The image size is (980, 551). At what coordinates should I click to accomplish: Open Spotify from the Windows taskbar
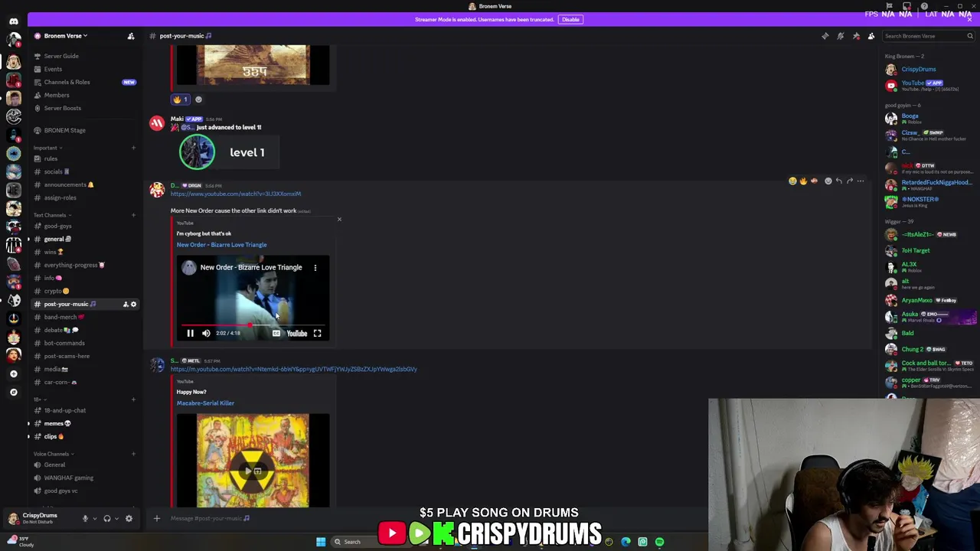[x=659, y=542]
